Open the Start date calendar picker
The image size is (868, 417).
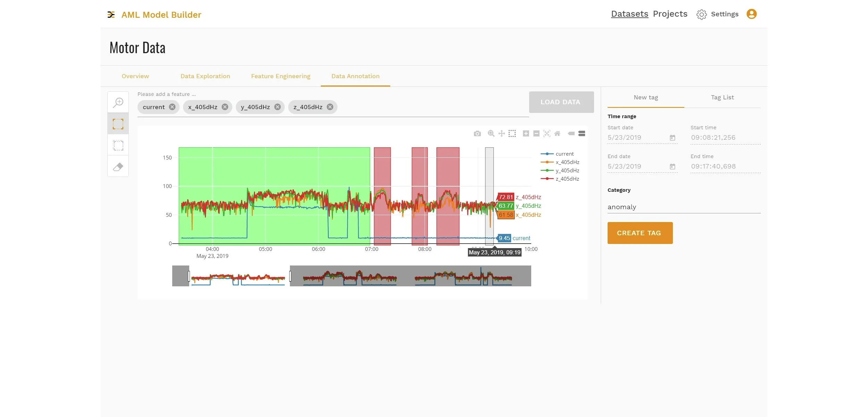(x=673, y=138)
